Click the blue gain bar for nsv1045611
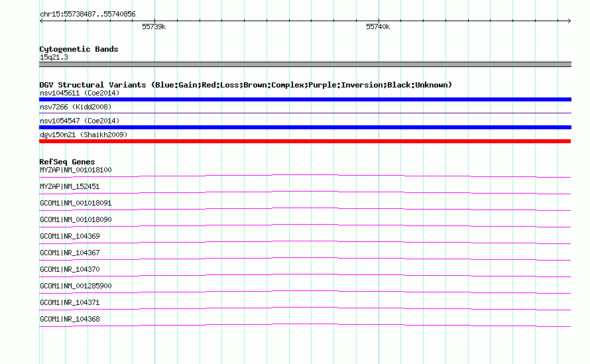This screenshot has height=364, width=590. (x=305, y=99)
